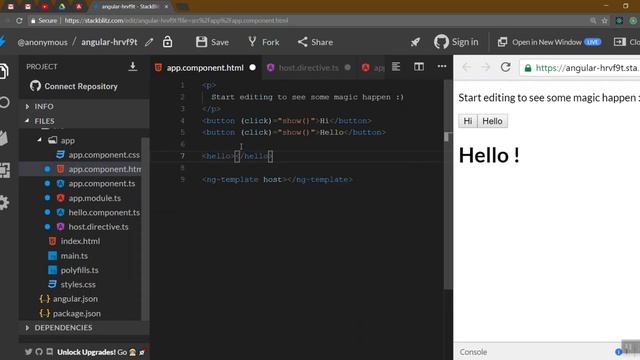The height and width of the screenshot is (360, 640).
Task: Open hello.component.ts file
Action: [104, 212]
